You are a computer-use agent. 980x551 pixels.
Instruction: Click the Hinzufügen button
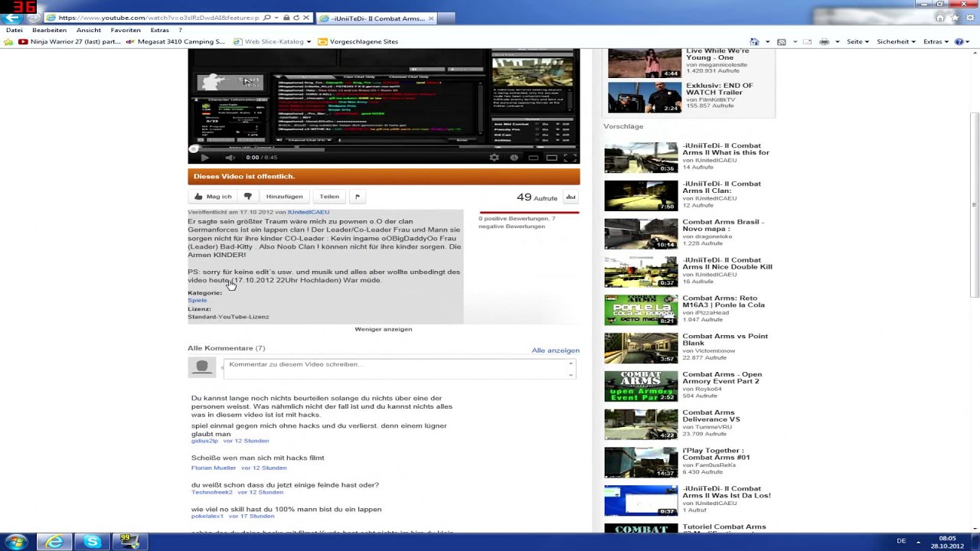pyautogui.click(x=285, y=197)
